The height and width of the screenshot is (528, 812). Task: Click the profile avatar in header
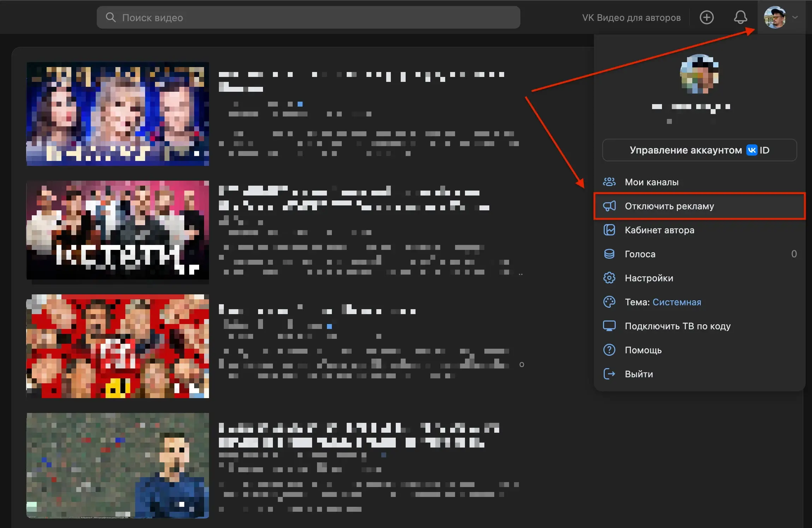775,17
